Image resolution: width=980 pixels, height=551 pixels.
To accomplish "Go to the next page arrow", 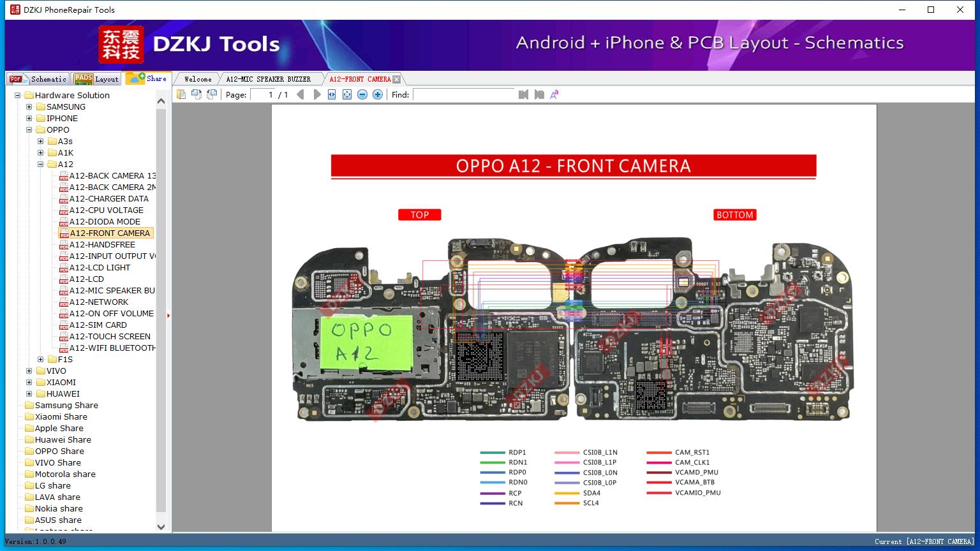I will 316,94.
